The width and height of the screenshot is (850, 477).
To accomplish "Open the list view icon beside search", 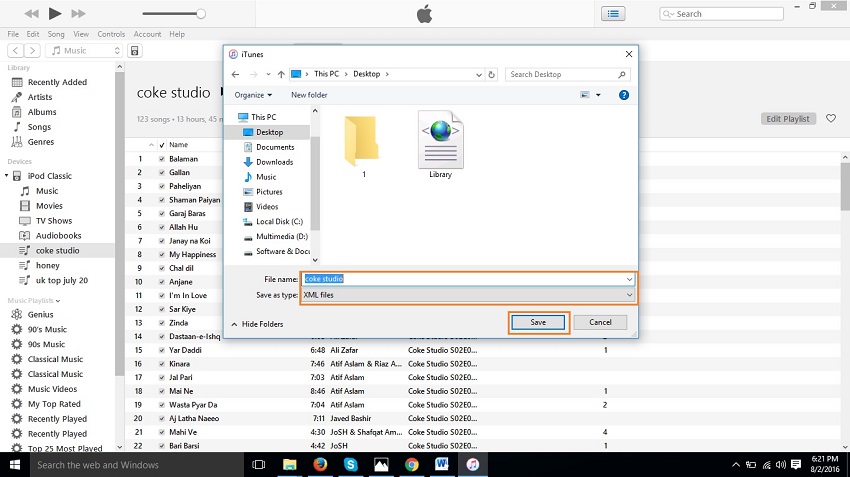I will [613, 13].
